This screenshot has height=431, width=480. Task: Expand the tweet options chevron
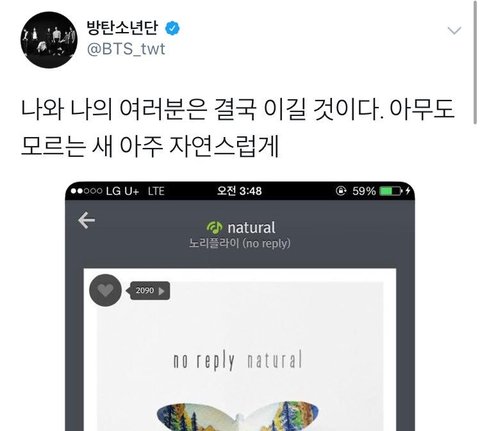click(454, 31)
